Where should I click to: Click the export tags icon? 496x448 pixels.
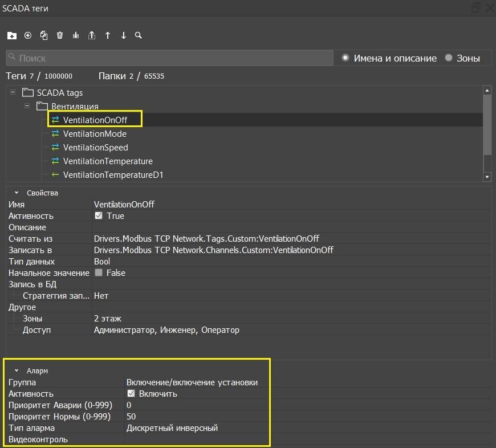tap(92, 35)
